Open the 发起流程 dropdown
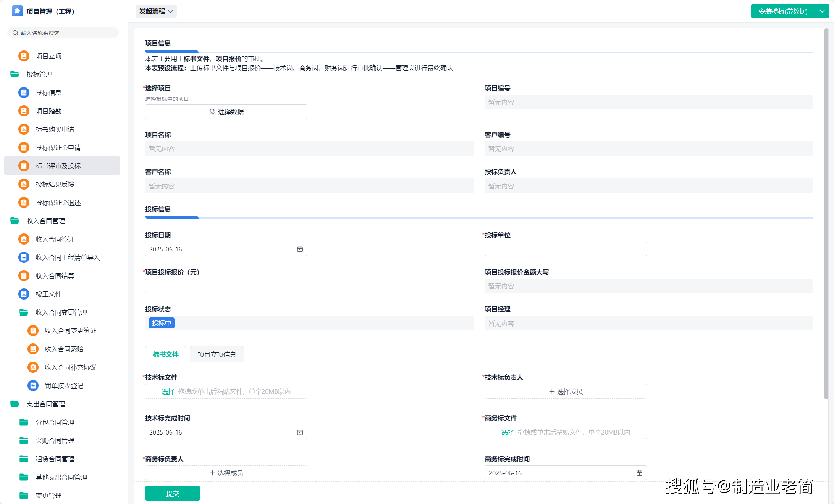The width and height of the screenshot is (834, 504). coord(156,11)
